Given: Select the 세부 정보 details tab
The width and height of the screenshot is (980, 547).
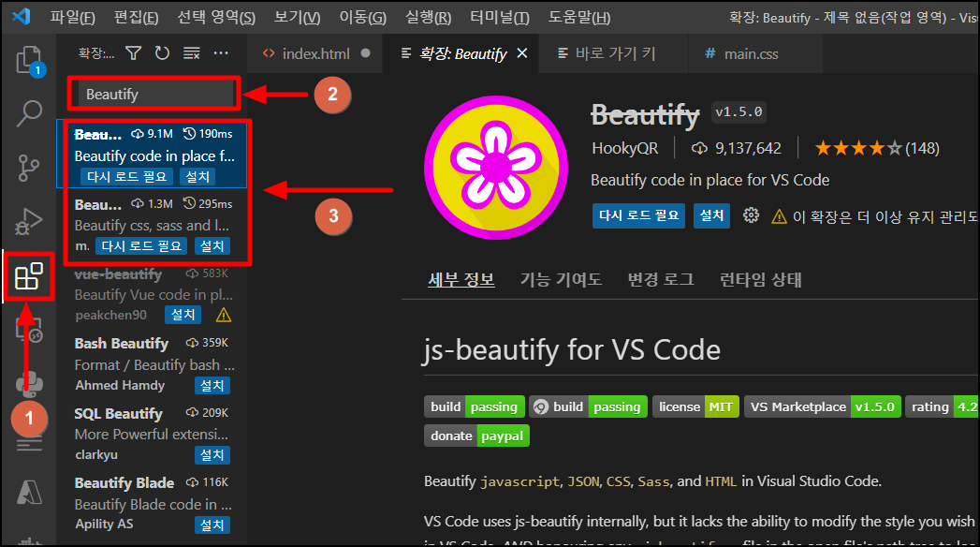Looking at the screenshot, I should pos(461,279).
